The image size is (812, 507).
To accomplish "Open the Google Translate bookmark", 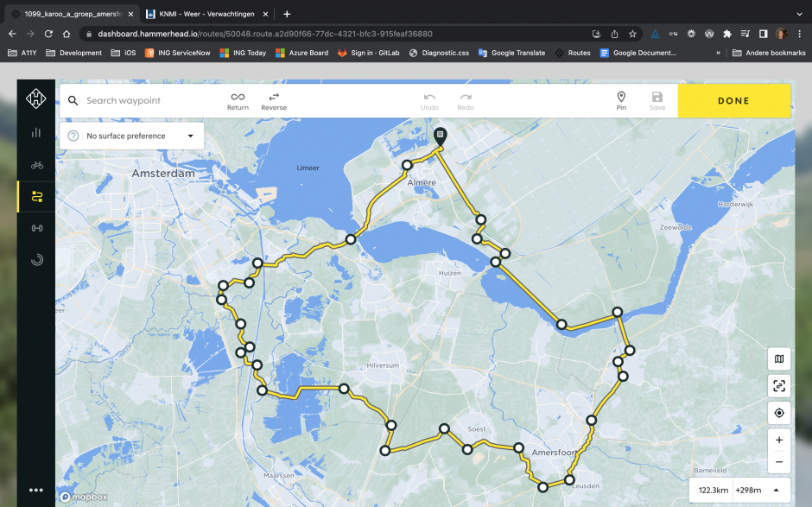I will [x=511, y=53].
